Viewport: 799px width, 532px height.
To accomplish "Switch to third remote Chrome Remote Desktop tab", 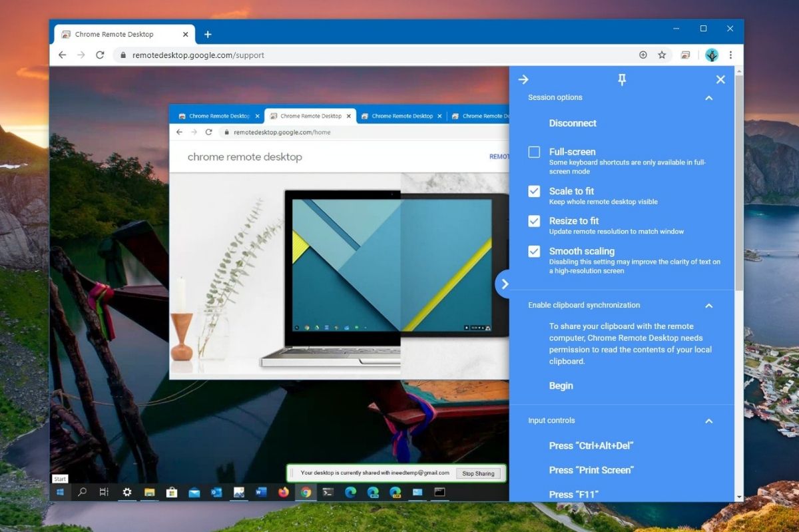I will (x=401, y=116).
